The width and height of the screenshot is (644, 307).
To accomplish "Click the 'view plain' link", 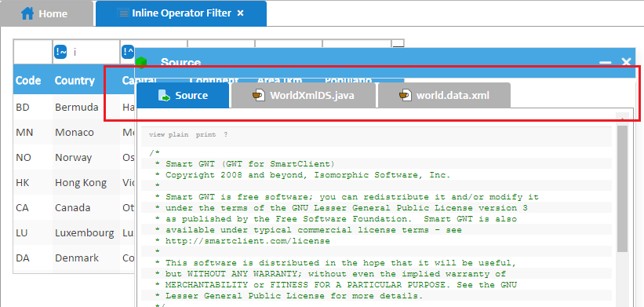I will pyautogui.click(x=169, y=134).
